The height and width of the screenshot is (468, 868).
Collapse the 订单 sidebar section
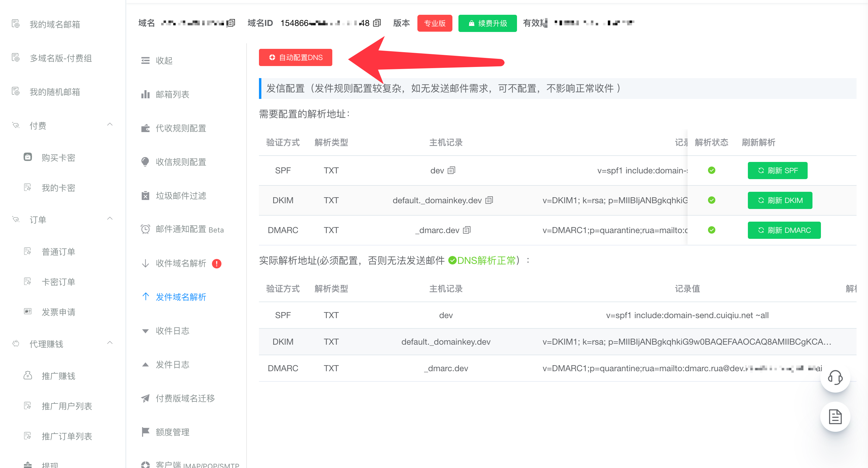(x=110, y=219)
